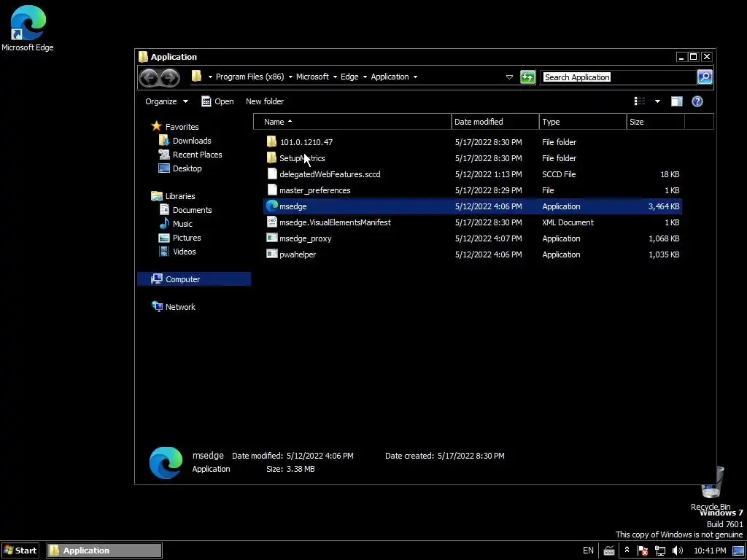Go forward with the Forward arrow button
The height and width of the screenshot is (560, 747).
pos(169,77)
